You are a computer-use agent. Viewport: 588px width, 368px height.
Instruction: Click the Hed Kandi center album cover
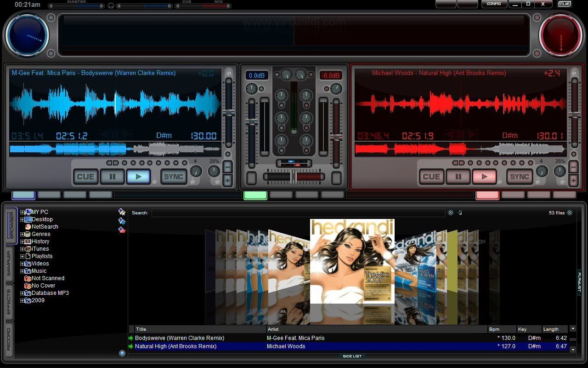pos(352,261)
